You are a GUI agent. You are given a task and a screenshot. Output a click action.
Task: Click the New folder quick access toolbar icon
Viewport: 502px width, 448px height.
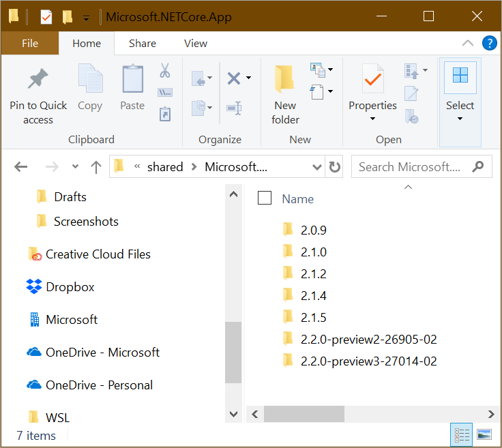(x=68, y=16)
